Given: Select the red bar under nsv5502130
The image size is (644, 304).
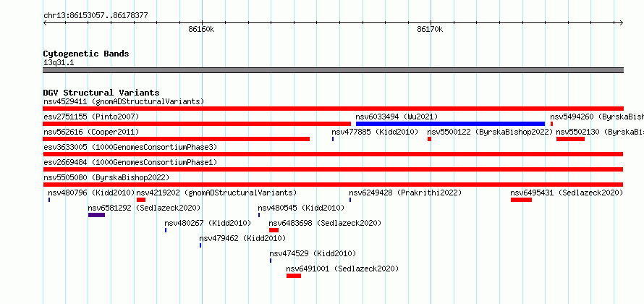Looking at the screenshot, I should click(x=570, y=139).
